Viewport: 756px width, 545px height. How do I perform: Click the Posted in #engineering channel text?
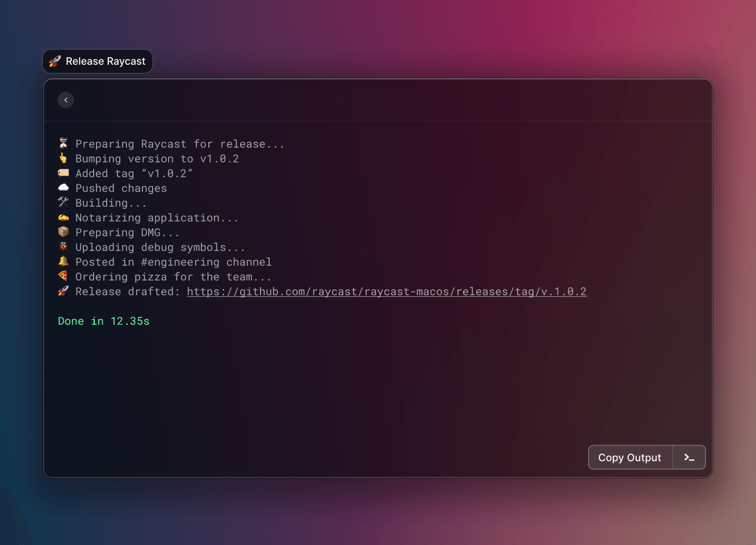tap(174, 262)
